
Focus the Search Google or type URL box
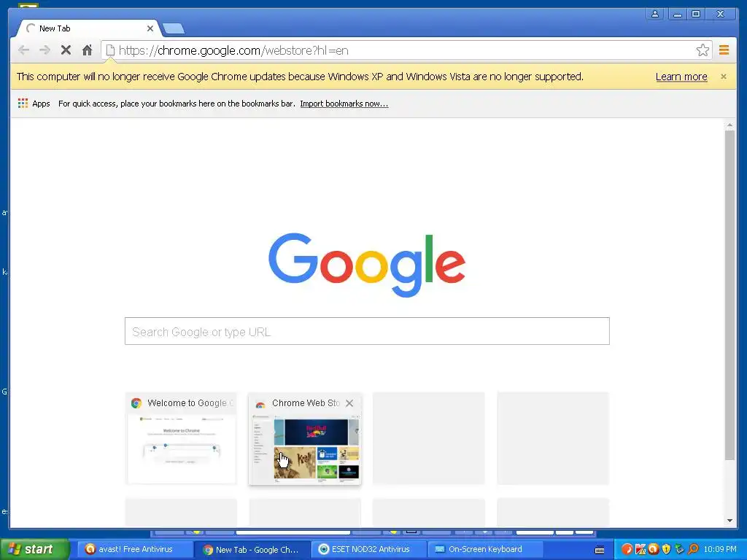coord(367,331)
